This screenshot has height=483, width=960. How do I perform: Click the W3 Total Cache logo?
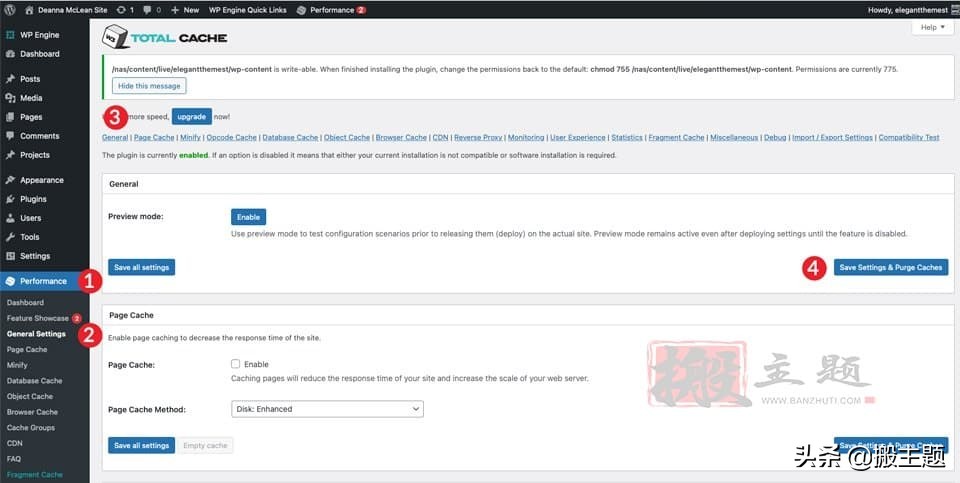[165, 37]
